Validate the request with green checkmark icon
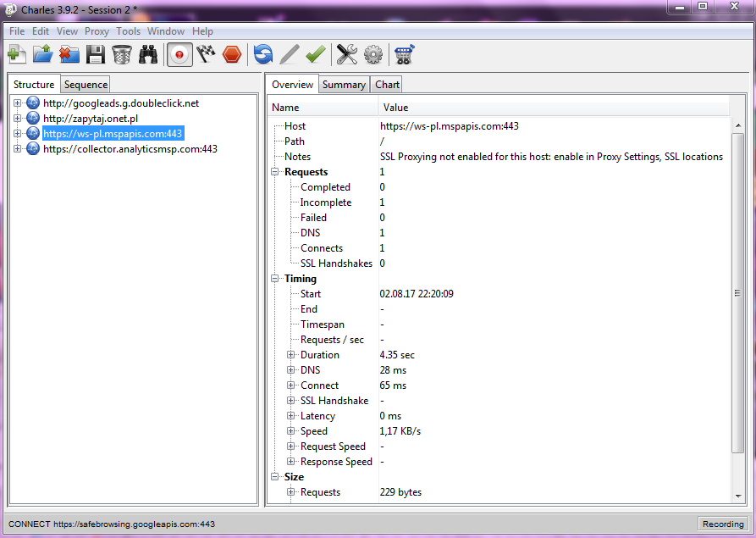The width and height of the screenshot is (756, 538). click(x=316, y=55)
